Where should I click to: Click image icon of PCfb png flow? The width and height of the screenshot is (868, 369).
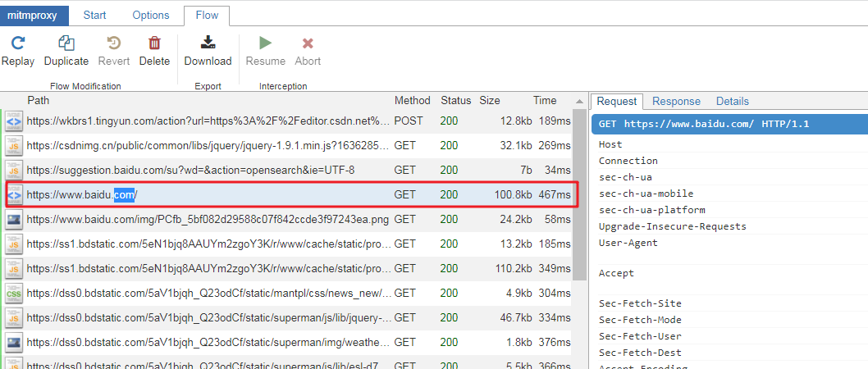[13, 219]
